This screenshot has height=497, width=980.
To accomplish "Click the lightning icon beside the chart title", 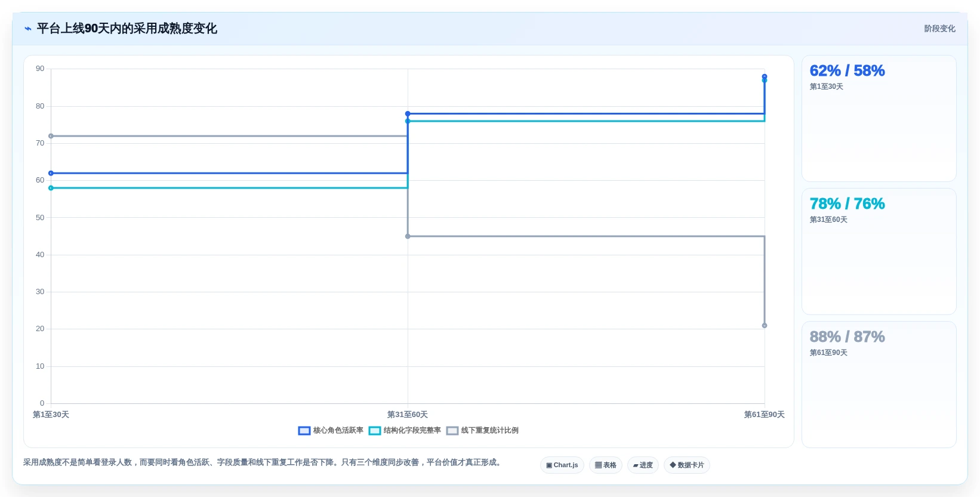I will point(28,29).
